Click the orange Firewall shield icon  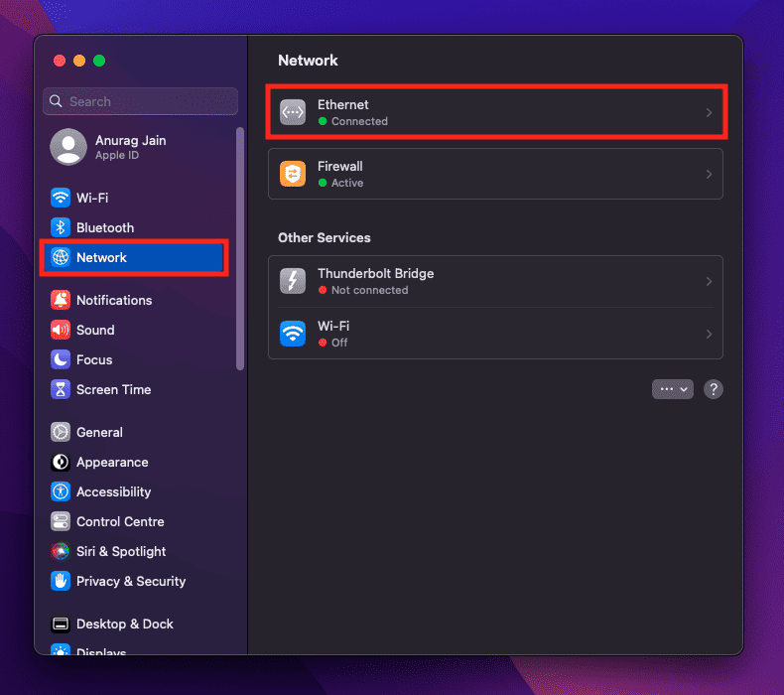[x=293, y=174]
